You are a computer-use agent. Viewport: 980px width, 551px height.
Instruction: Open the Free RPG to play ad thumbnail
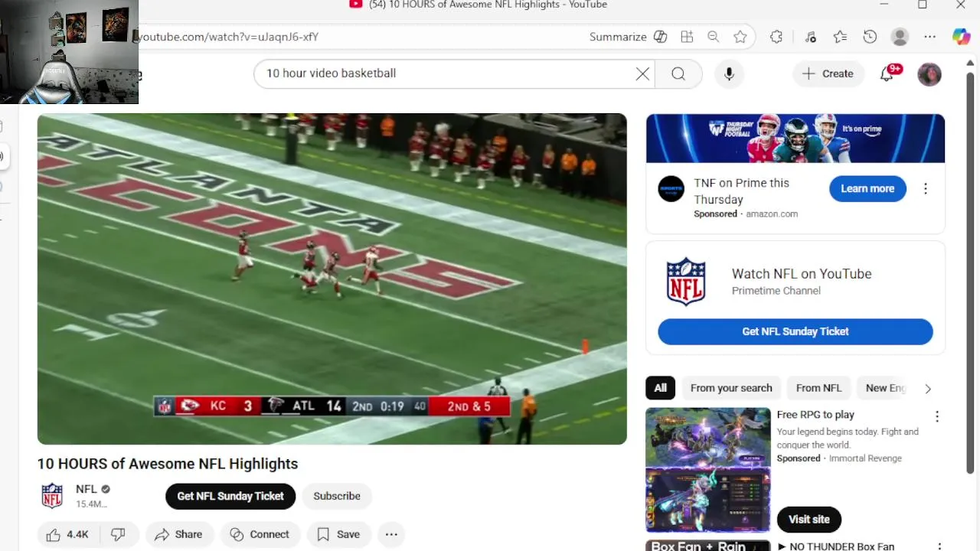708,470
